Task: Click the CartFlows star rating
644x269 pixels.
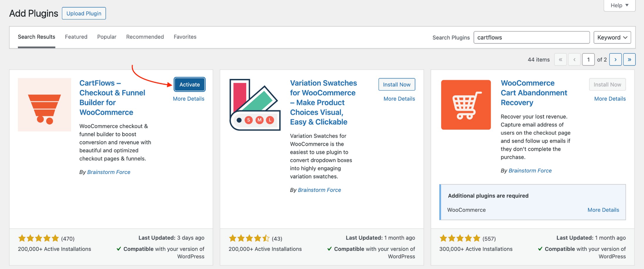Action: 38,238
